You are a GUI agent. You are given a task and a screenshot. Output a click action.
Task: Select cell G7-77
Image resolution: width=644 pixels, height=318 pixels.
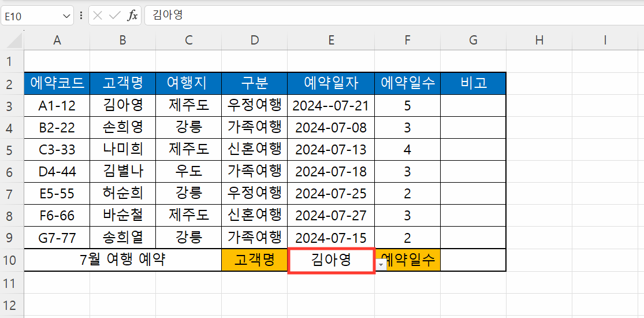coord(57,238)
